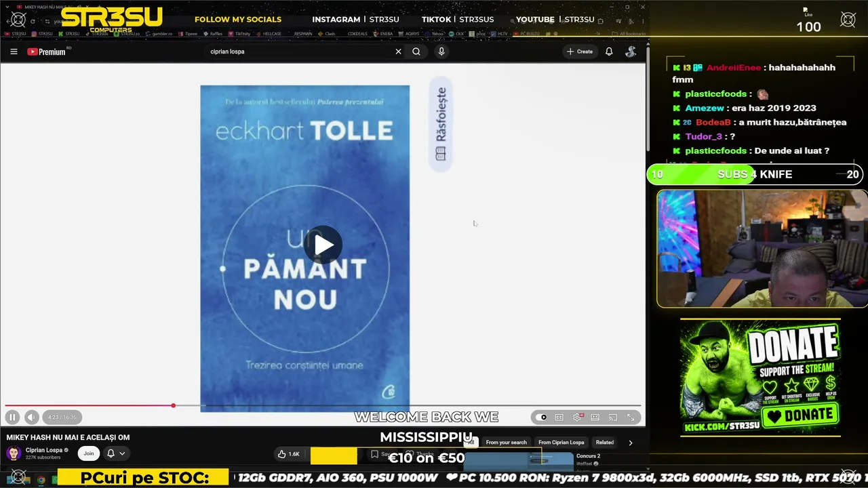Open the ENEBA bookmark

[x=383, y=33]
